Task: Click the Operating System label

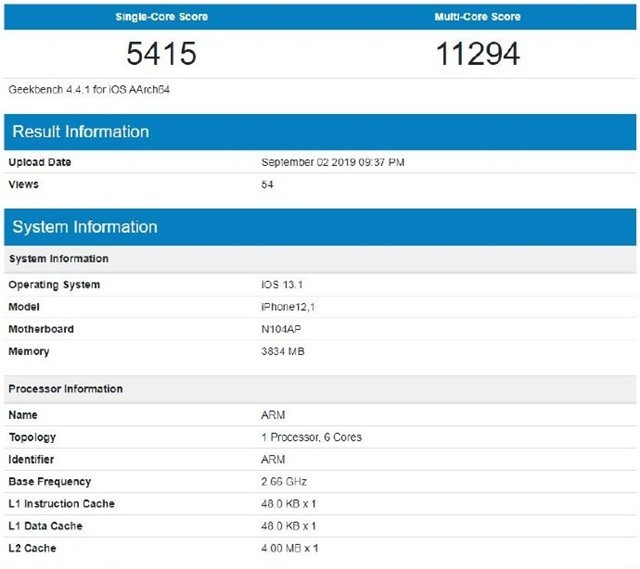Action: [x=54, y=285]
